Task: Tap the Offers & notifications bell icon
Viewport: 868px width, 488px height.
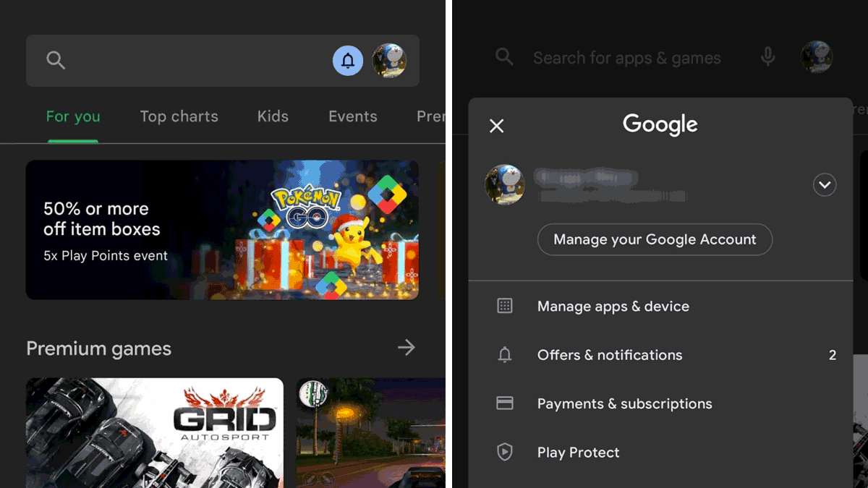Action: tap(505, 355)
